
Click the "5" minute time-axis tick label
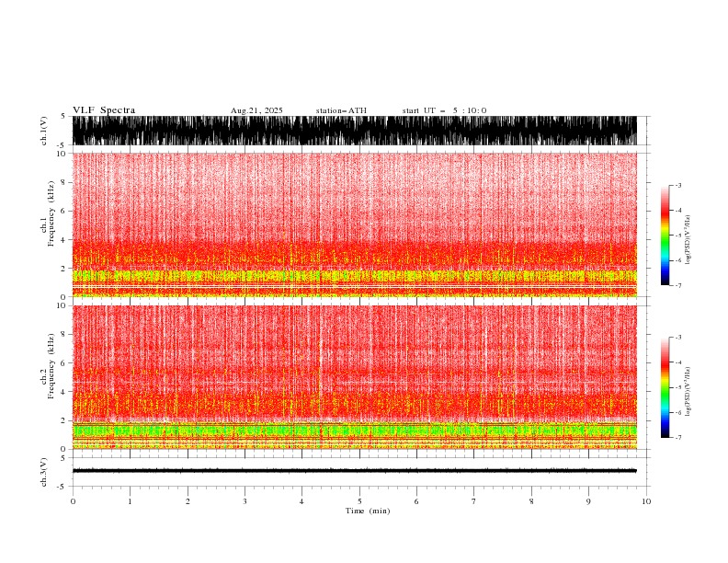[359, 501]
